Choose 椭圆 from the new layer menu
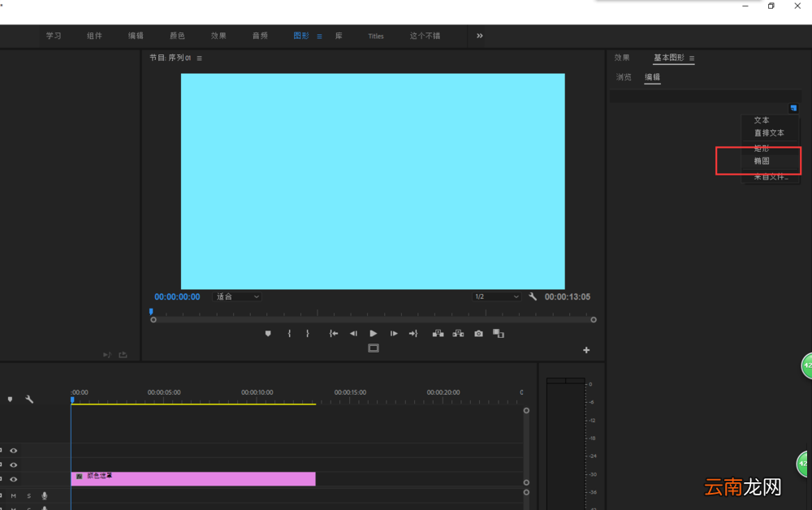This screenshot has height=510, width=812. pyautogui.click(x=762, y=161)
